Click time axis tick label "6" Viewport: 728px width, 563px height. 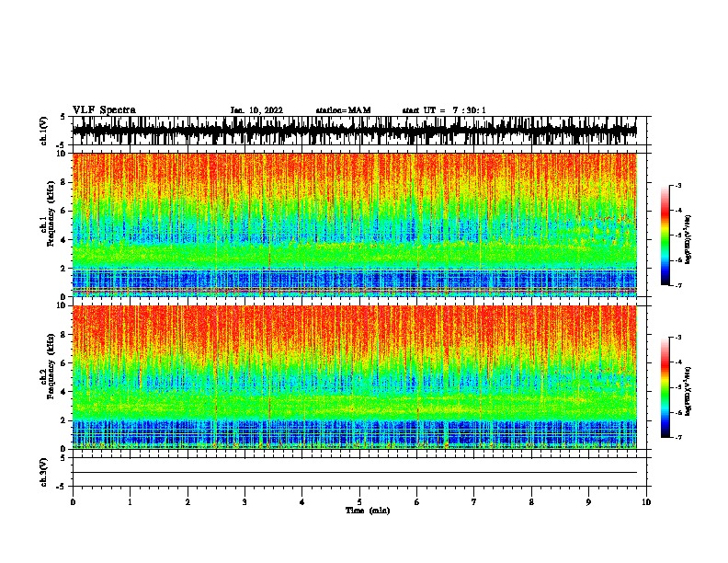click(416, 502)
